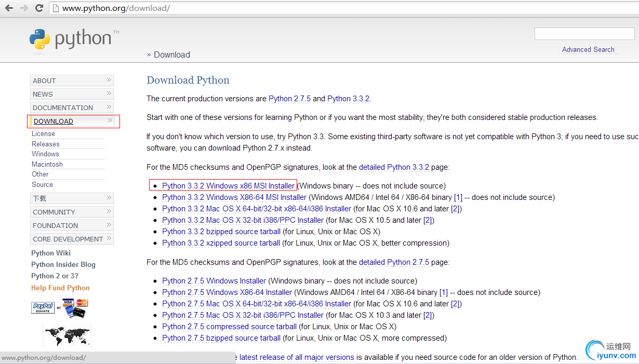Download Python 3.3.2 Mac 32-bit i386/PPC Installer
639x364 pixels.
point(243,220)
